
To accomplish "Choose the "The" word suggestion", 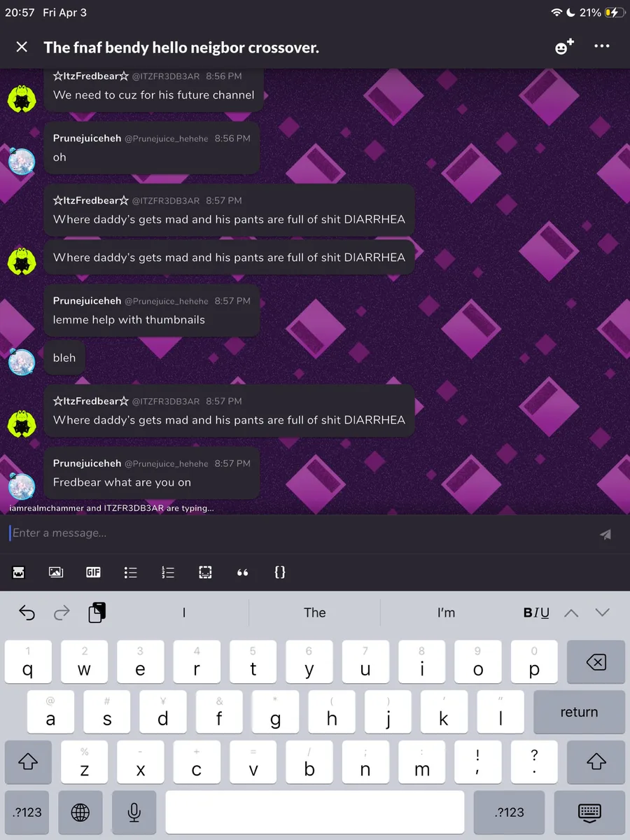I will pyautogui.click(x=315, y=612).
